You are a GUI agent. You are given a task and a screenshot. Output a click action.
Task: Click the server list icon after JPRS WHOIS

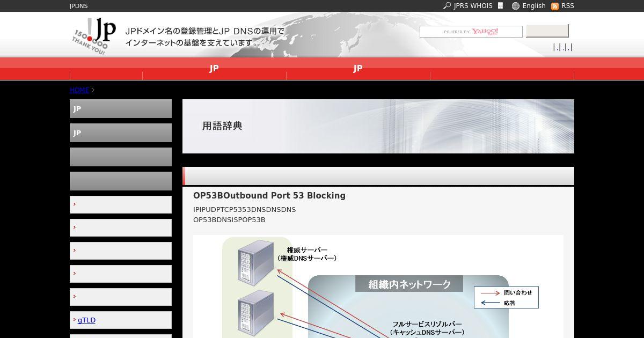point(501,6)
